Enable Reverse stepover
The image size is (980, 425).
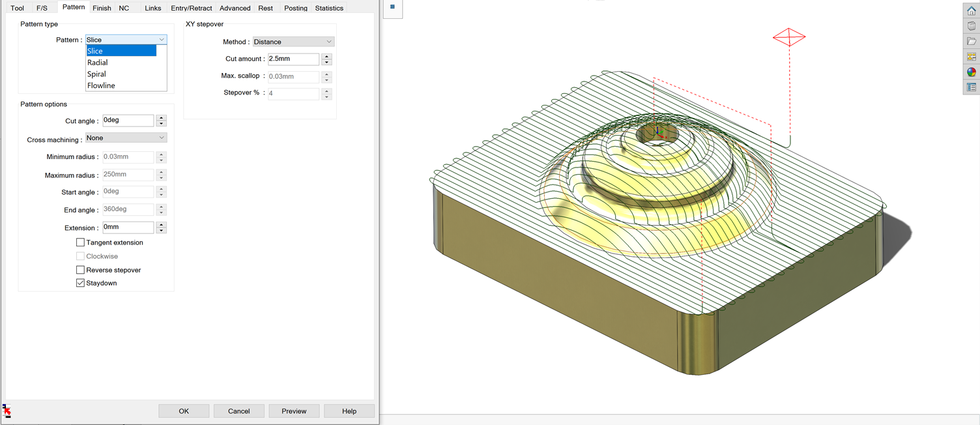coord(80,269)
